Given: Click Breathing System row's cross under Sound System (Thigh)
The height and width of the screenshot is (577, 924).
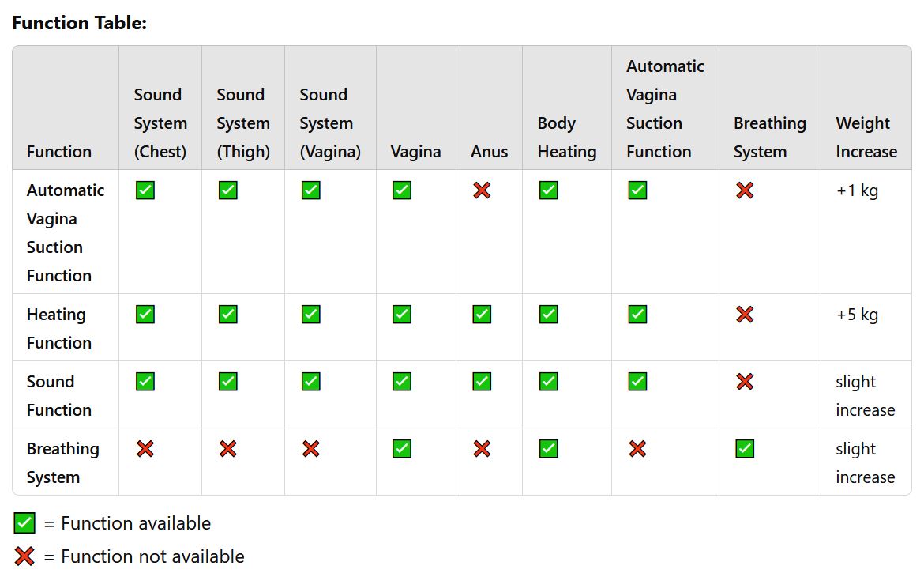Looking at the screenshot, I should click(227, 449).
